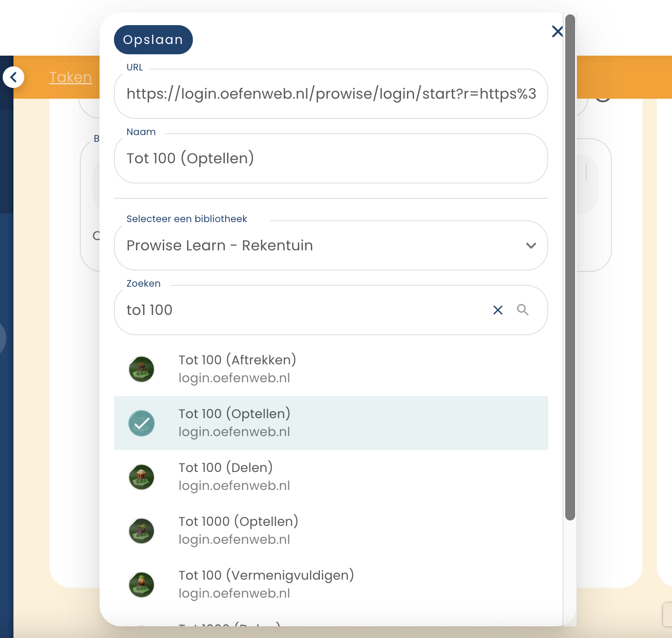Edit the Naam field text
The image size is (672, 638).
(x=331, y=158)
